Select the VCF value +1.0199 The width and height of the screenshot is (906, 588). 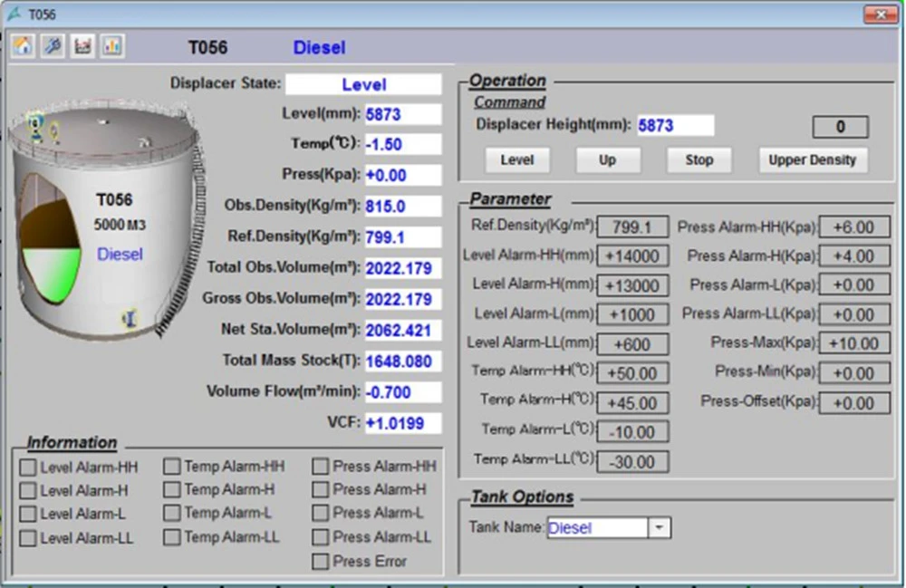coord(403,423)
